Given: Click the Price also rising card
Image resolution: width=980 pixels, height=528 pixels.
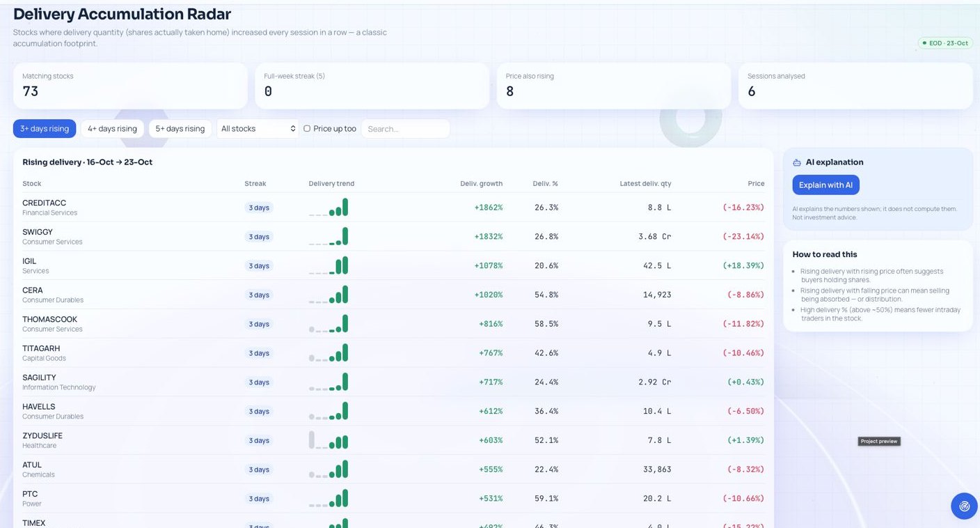Looking at the screenshot, I should point(613,86).
